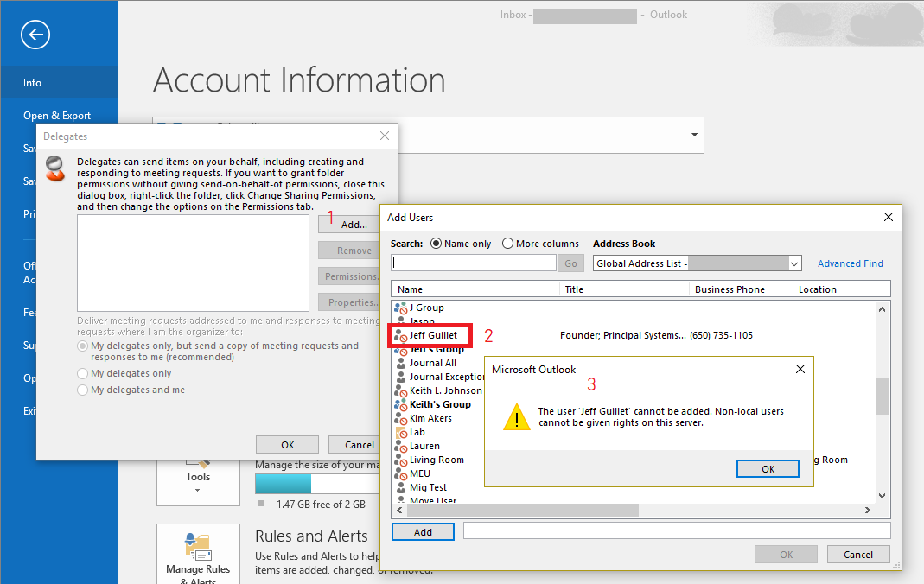This screenshot has width=924, height=584.
Task: Click the Lauren contact icon
Action: 401,447
